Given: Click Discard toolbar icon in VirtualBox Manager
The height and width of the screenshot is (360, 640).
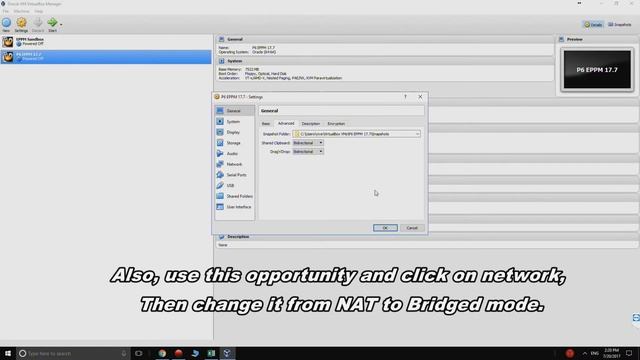Looking at the screenshot, I should [38, 24].
